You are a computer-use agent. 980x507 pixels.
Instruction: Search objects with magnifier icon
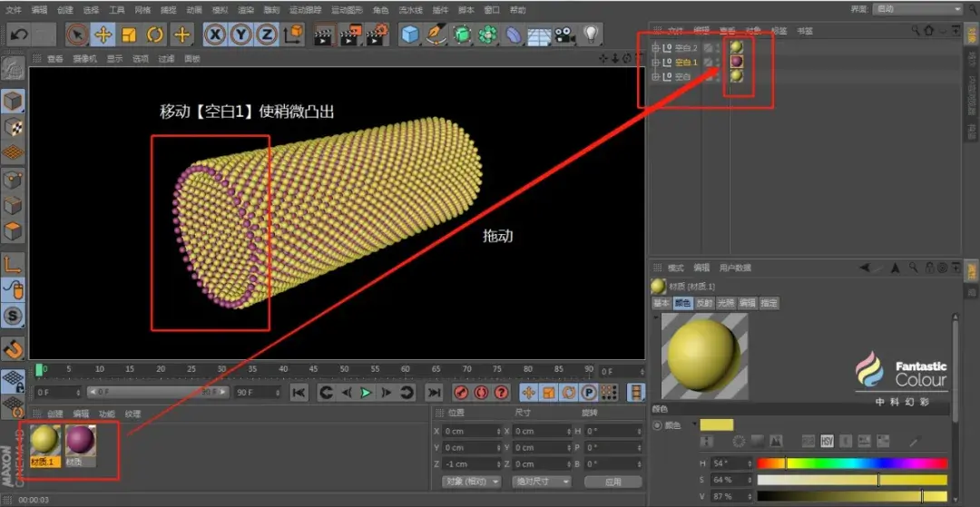(x=916, y=30)
